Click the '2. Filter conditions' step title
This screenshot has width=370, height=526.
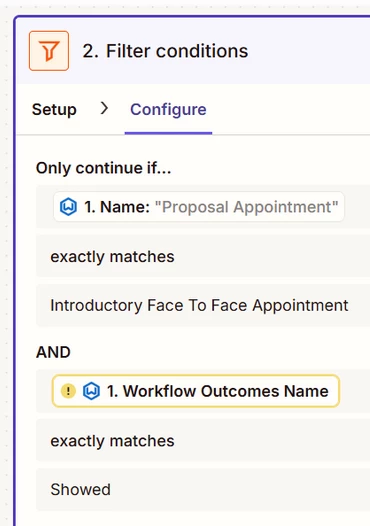pyautogui.click(x=165, y=51)
